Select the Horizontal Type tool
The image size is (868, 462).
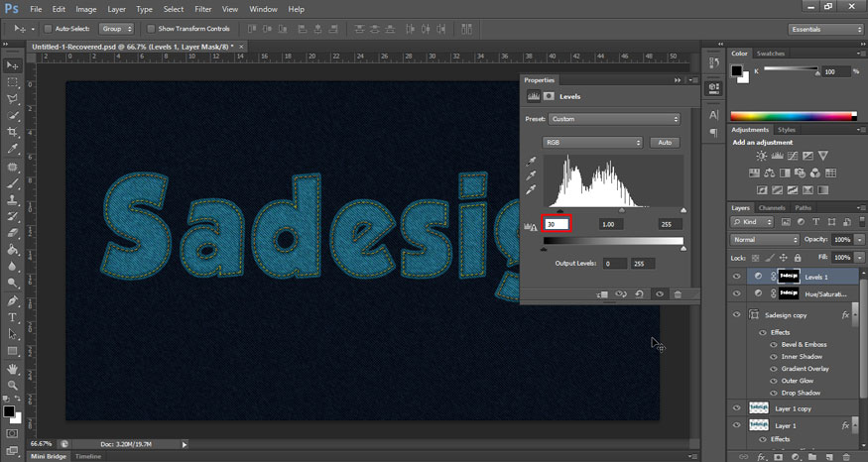[12, 317]
